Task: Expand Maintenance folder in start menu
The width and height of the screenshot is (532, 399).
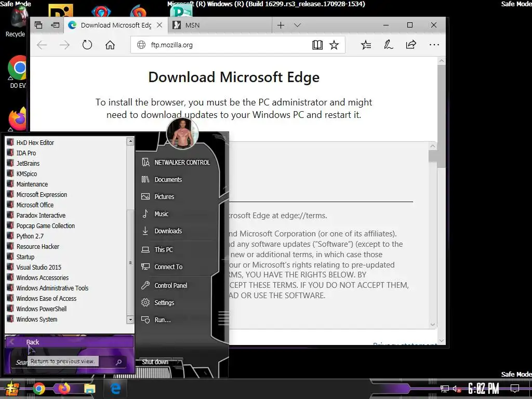Action: tap(32, 184)
